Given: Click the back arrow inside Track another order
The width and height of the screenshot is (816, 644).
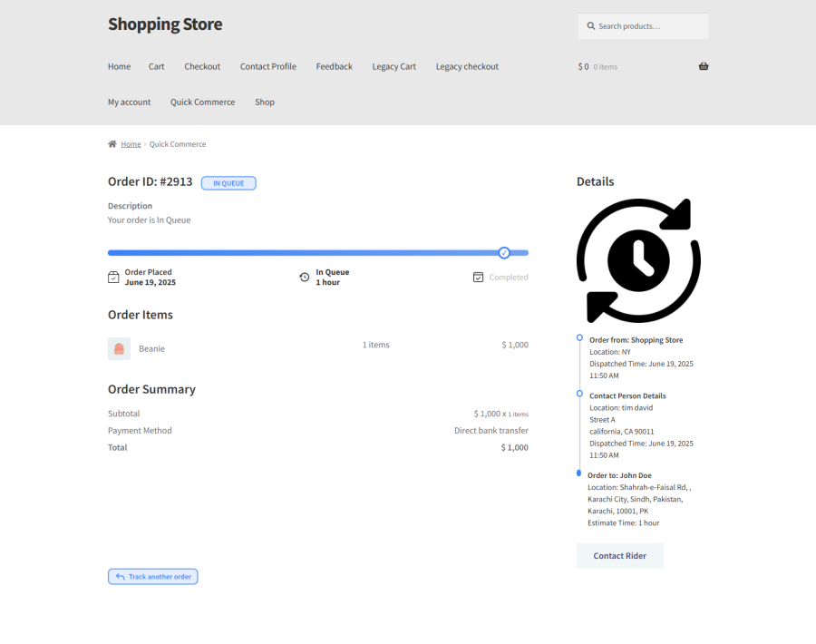Looking at the screenshot, I should (121, 576).
